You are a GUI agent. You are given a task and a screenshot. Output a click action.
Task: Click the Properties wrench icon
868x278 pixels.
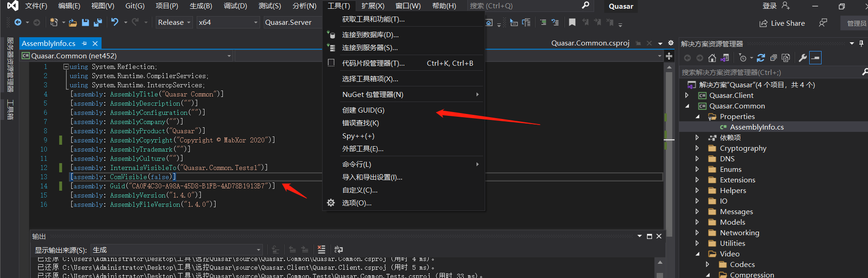803,58
